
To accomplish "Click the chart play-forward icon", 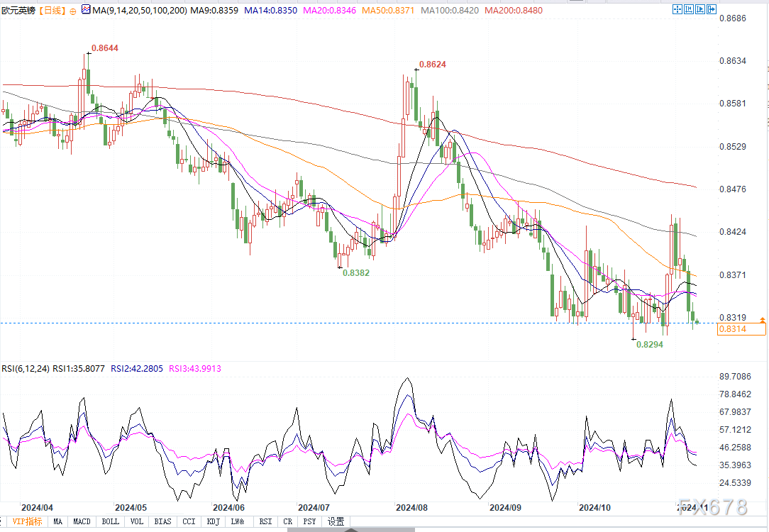I will click(x=700, y=10).
